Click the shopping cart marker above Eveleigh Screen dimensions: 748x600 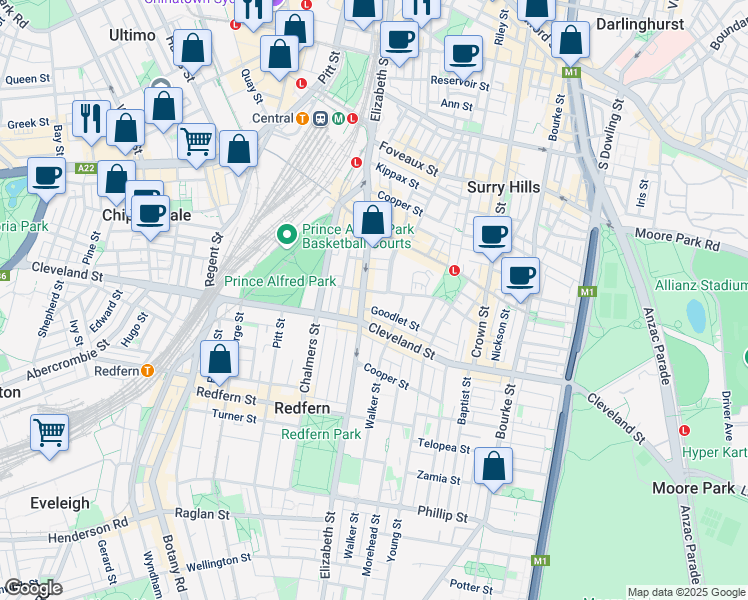[50, 436]
